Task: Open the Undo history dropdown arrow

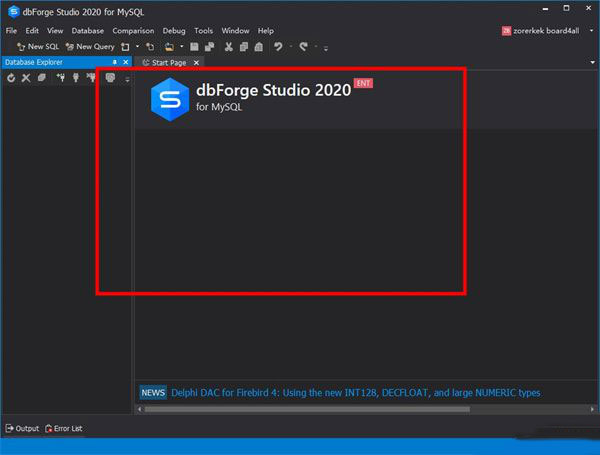Action: (x=291, y=47)
